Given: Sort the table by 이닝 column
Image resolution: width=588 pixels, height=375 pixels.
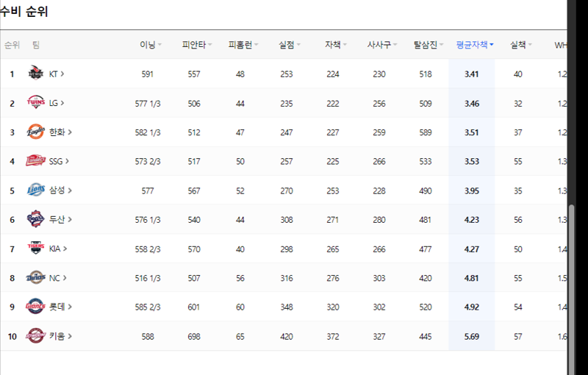Looking at the screenshot, I should pyautogui.click(x=151, y=45).
